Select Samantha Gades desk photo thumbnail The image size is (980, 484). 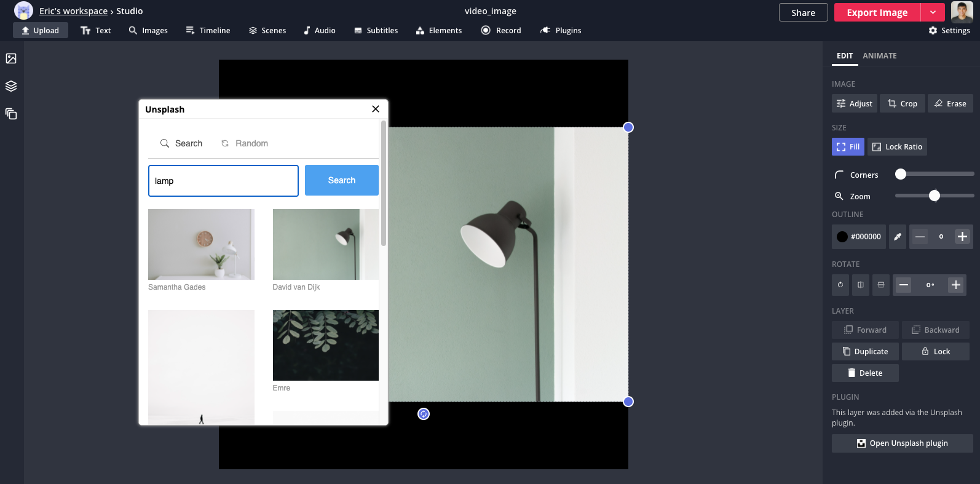point(201,244)
